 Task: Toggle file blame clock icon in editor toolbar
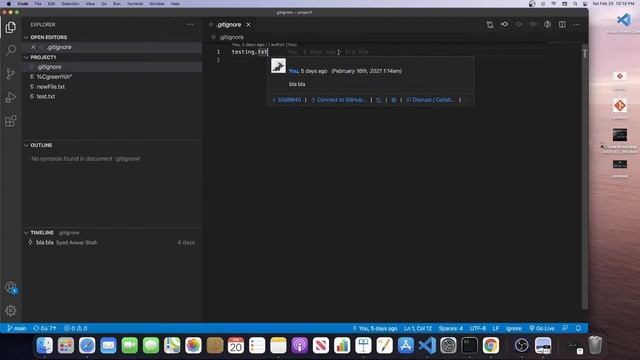pos(547,24)
